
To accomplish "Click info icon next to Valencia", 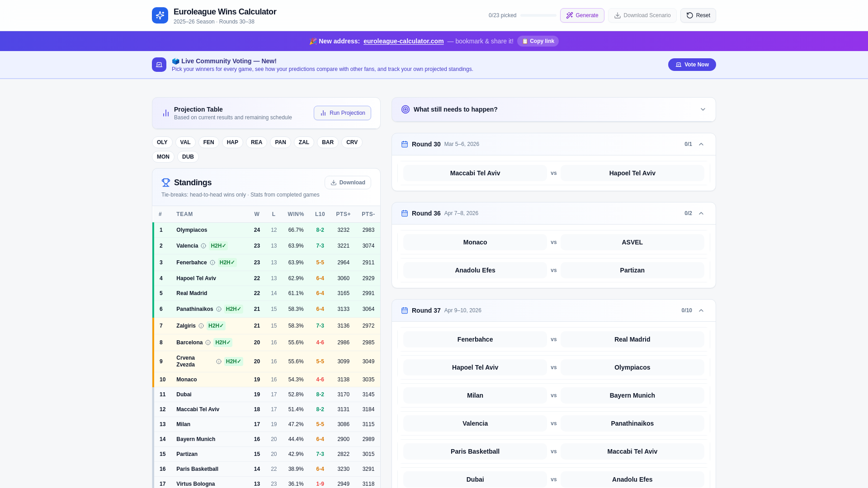I will tap(203, 246).
